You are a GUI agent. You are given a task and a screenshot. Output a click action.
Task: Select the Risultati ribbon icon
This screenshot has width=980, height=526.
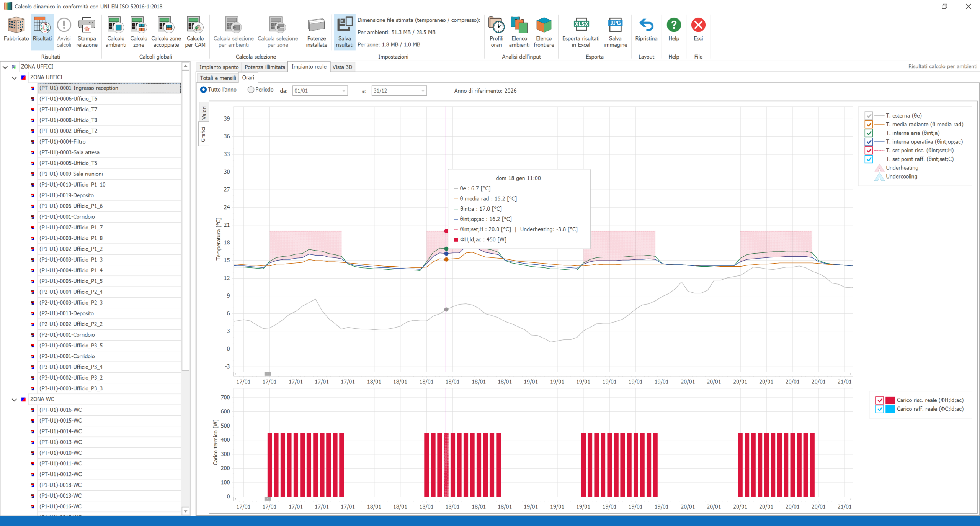[x=42, y=31]
